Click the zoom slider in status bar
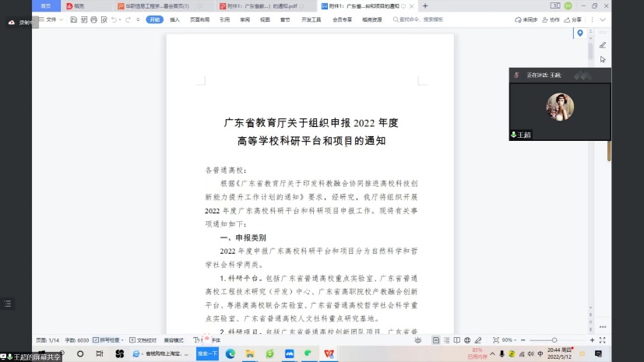The image size is (644, 362). tap(554, 340)
